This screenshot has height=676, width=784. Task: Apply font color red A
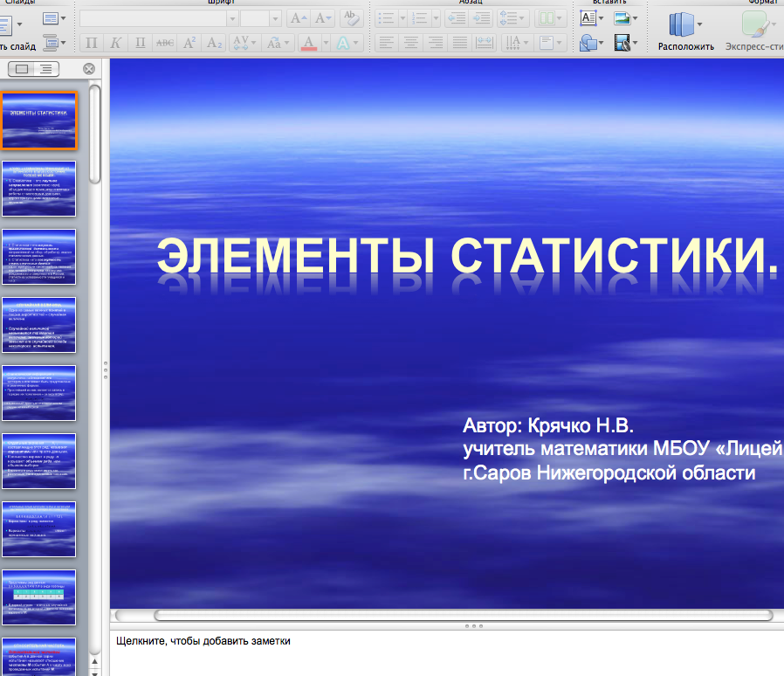point(309,43)
